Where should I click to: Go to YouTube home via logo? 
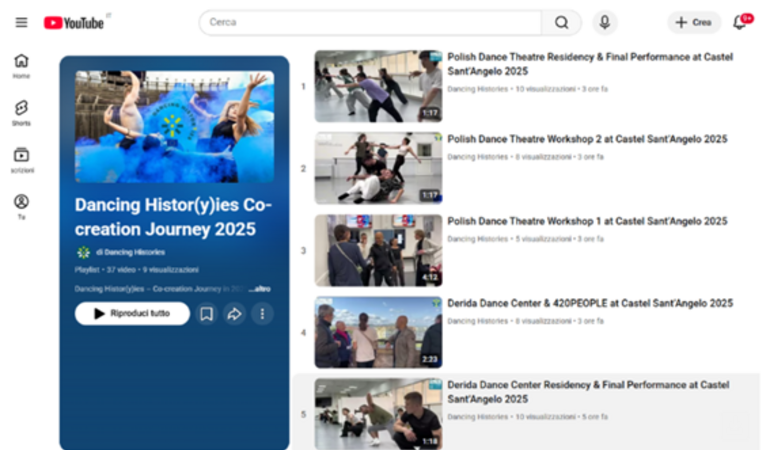[74, 23]
